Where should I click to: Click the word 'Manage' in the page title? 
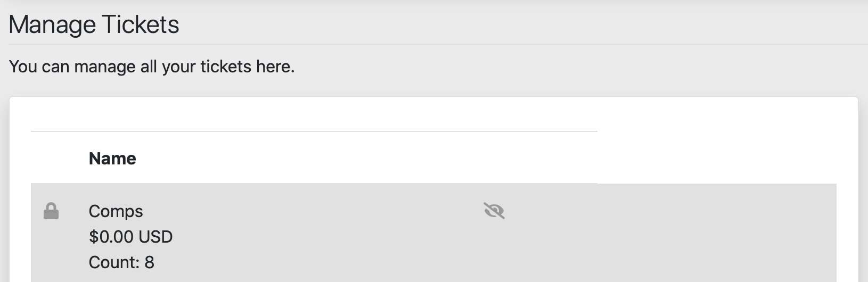[52, 25]
